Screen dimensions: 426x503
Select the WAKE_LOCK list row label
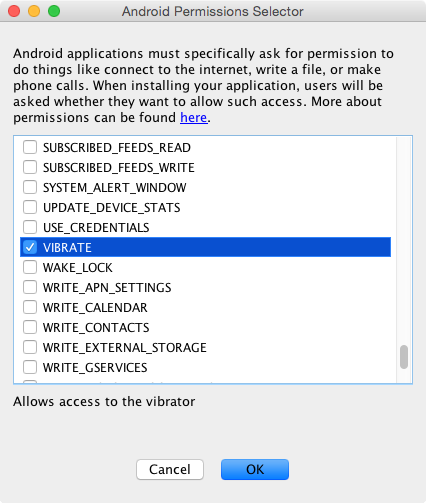(78, 268)
